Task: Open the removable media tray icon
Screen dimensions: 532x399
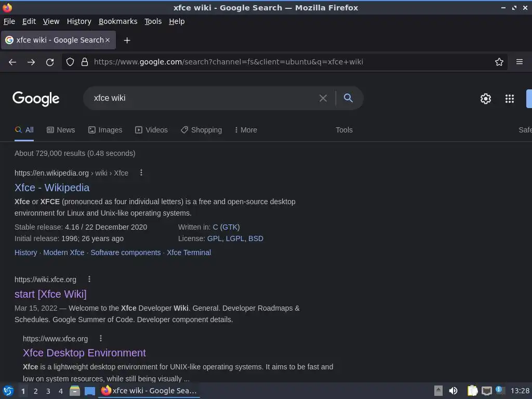Action: click(438, 391)
